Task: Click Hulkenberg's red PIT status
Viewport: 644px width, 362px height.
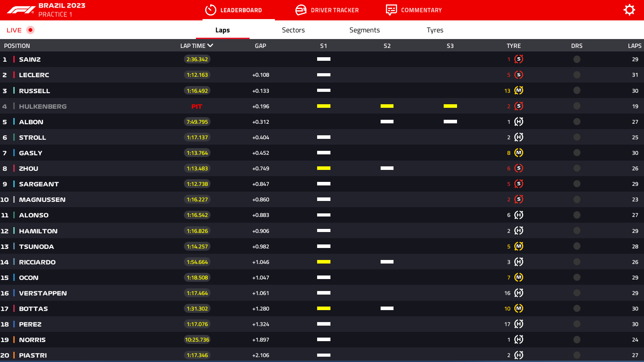Action: coord(197,106)
